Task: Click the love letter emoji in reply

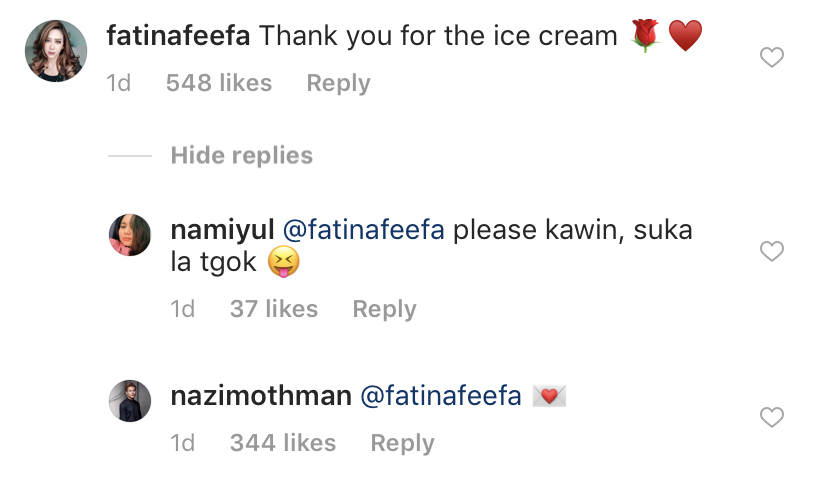Action: [550, 396]
